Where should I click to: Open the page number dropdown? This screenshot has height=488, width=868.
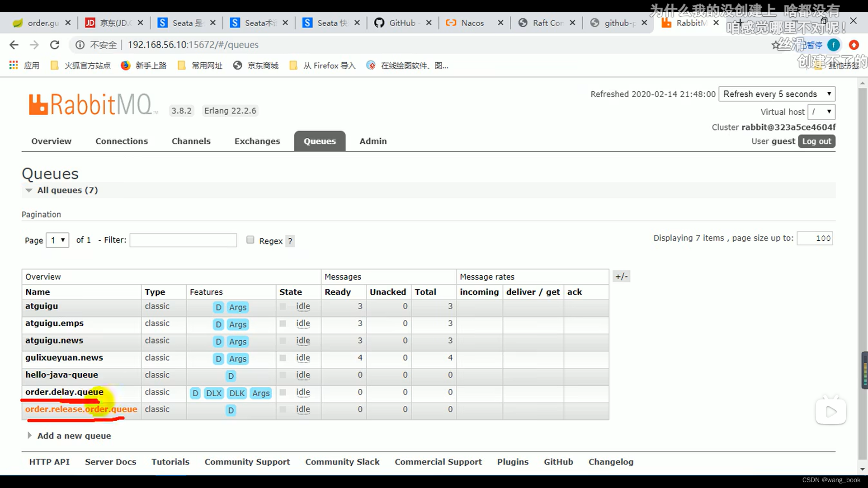(56, 239)
